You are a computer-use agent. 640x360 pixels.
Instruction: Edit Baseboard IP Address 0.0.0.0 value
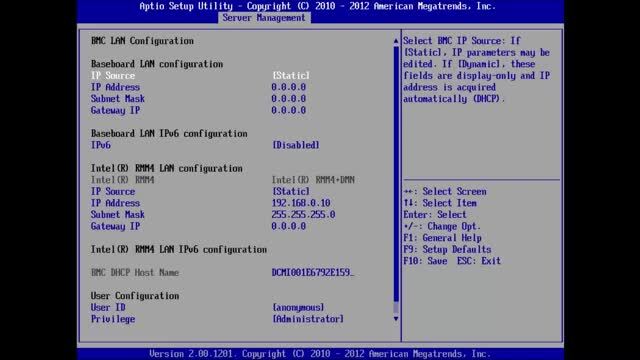pos(289,87)
